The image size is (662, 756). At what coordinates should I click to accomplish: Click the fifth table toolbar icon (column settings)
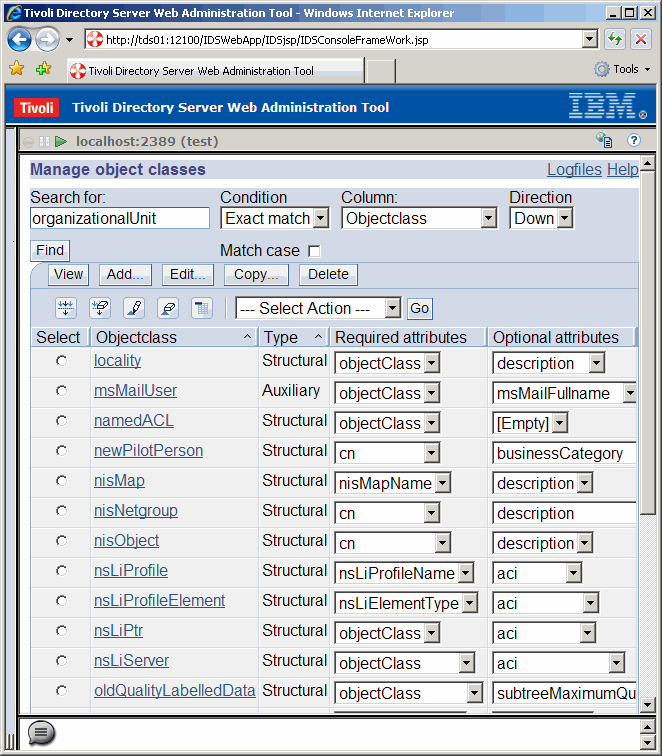click(202, 308)
